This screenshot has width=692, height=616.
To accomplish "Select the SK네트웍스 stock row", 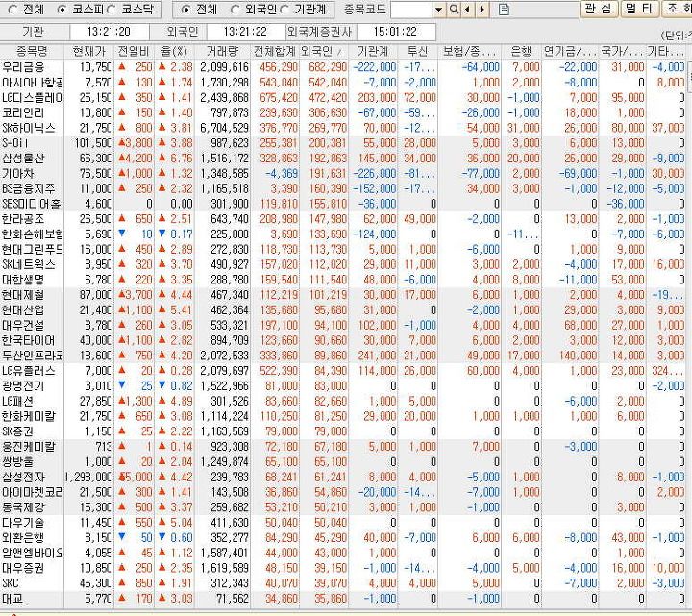I will click(342, 264).
